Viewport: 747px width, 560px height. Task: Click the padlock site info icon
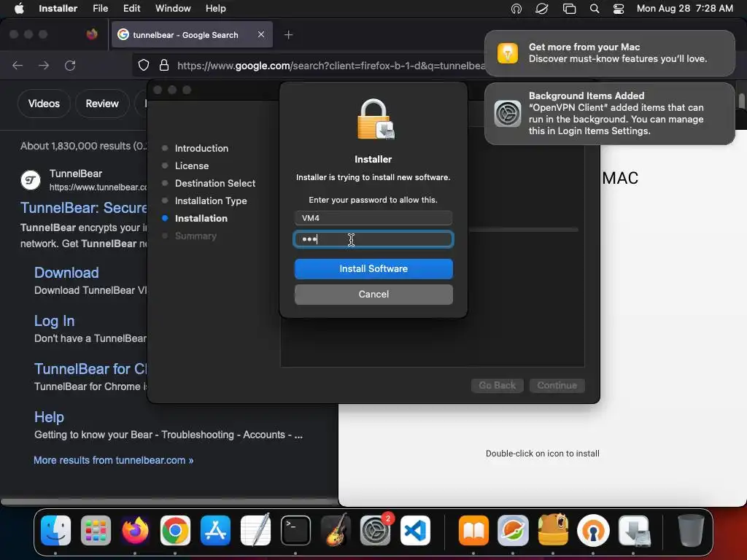click(x=164, y=65)
